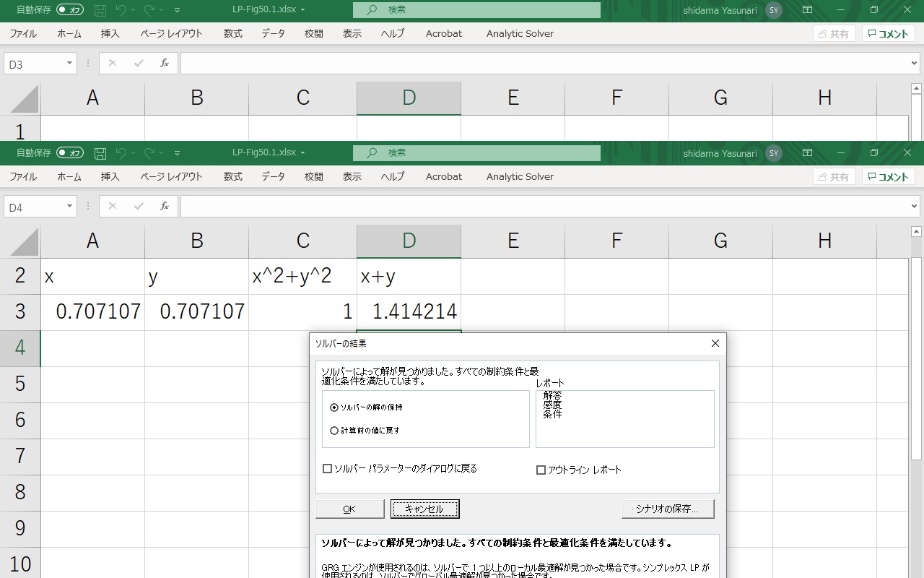Click the formula Cancel X icon beside the D4 name box
Image resolution: width=924 pixels, height=578 pixels.
click(112, 207)
